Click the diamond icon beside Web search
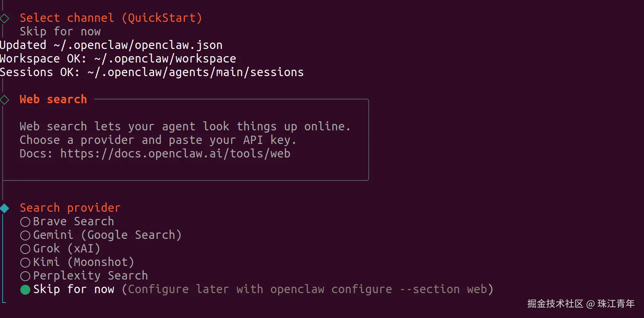 [x=5, y=100]
